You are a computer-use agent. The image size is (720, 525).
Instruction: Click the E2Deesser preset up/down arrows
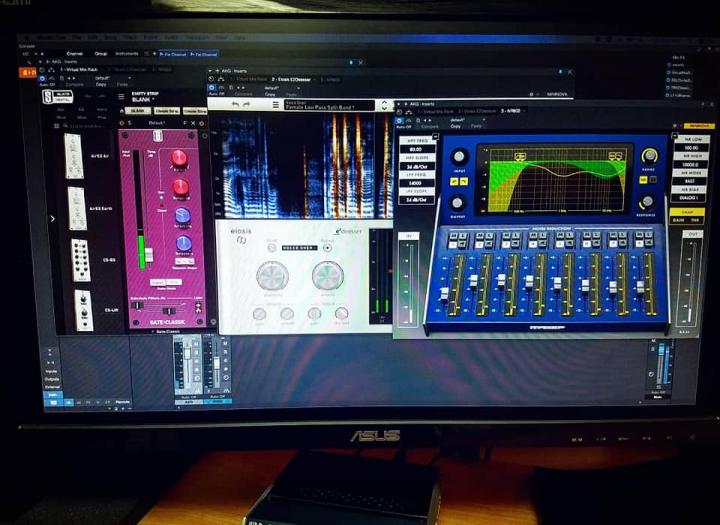[384, 106]
